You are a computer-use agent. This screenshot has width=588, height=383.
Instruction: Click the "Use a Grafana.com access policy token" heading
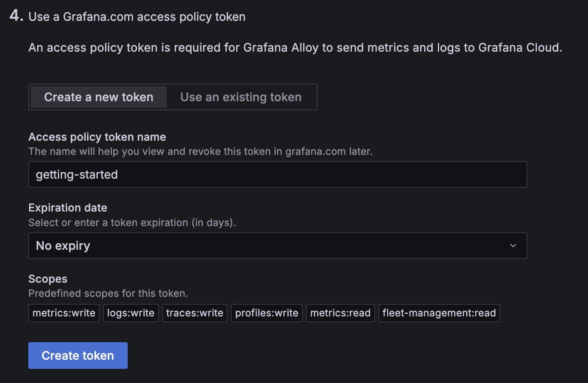tap(137, 17)
